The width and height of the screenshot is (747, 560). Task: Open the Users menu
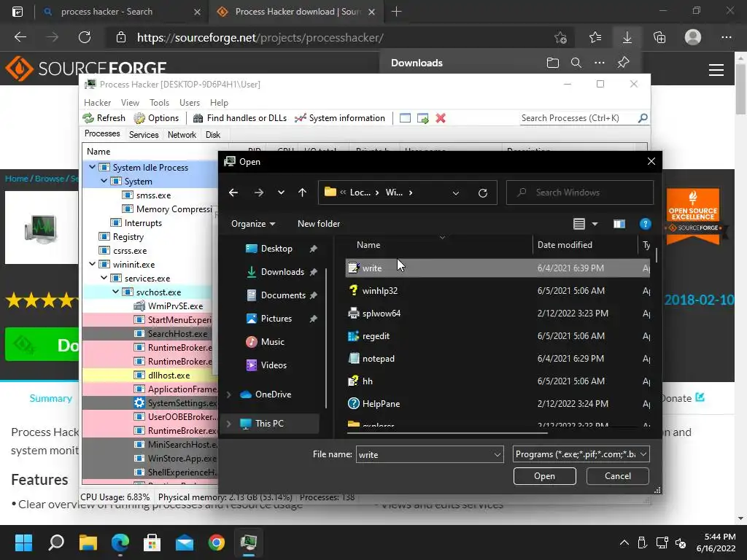(190, 103)
